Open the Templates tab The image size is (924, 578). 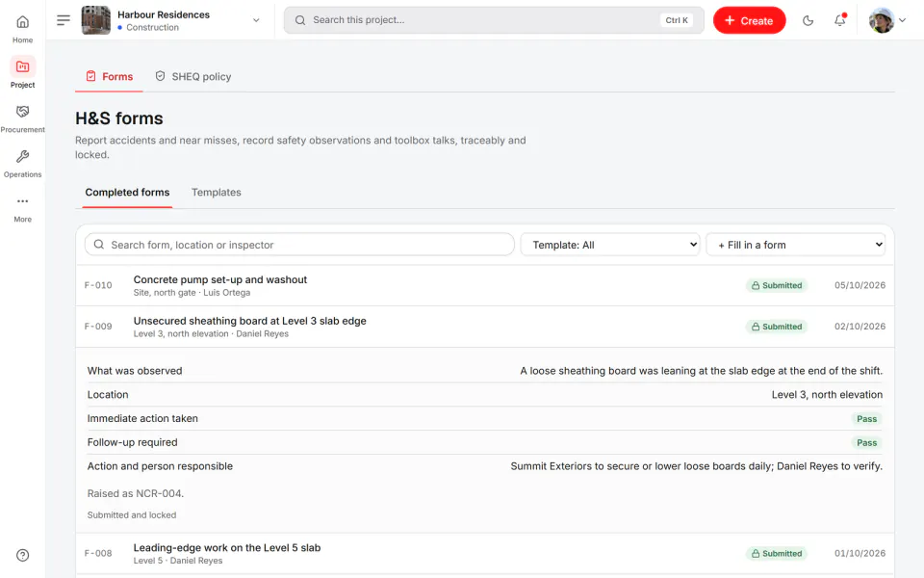coord(217,193)
